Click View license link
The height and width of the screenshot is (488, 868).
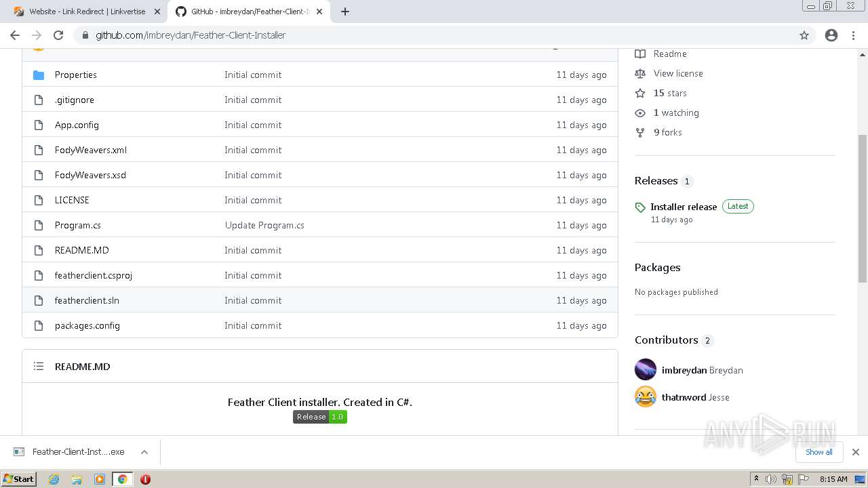[x=678, y=73]
